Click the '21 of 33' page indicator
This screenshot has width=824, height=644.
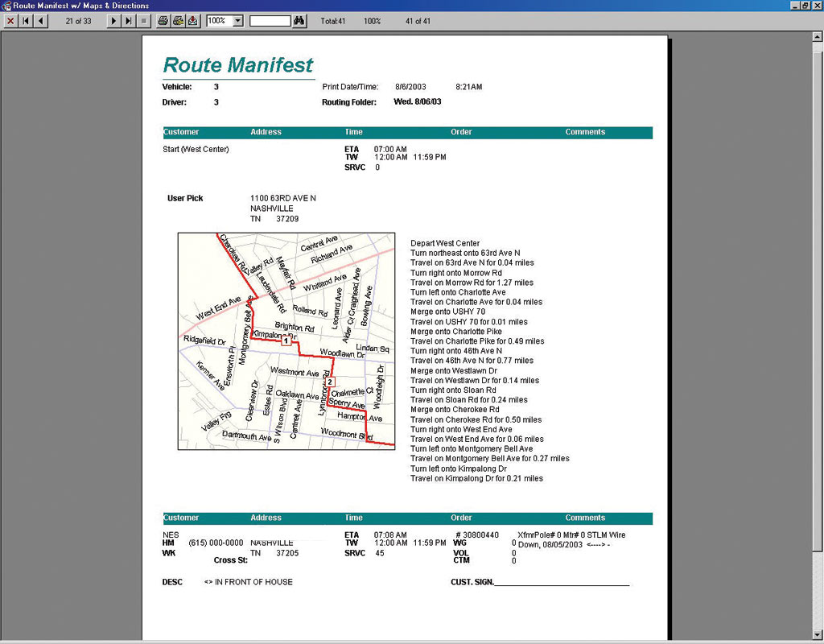[78, 21]
